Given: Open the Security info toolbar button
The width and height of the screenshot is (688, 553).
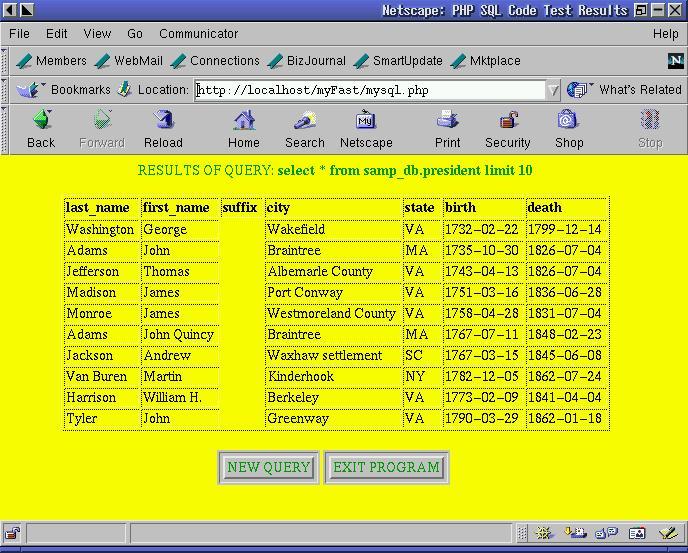Looking at the screenshot, I should pos(508,129).
